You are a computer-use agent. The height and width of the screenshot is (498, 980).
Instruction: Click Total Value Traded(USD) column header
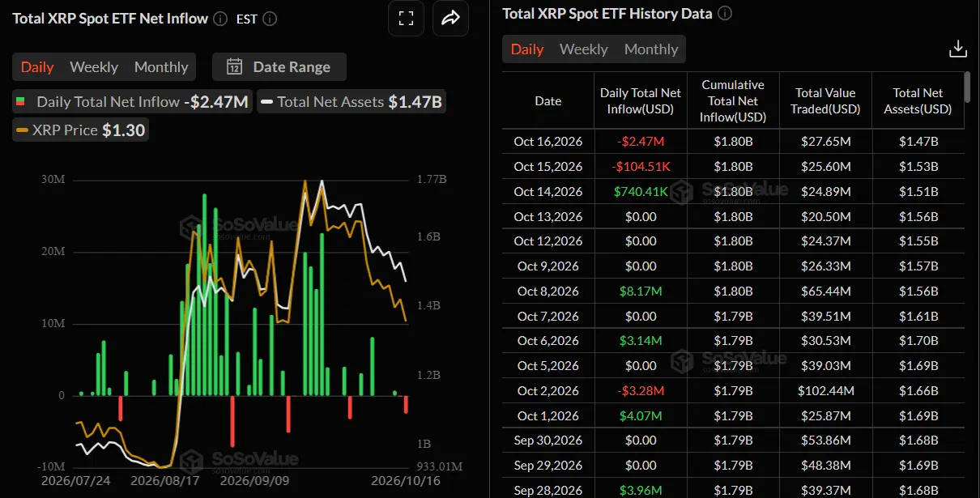click(x=825, y=101)
